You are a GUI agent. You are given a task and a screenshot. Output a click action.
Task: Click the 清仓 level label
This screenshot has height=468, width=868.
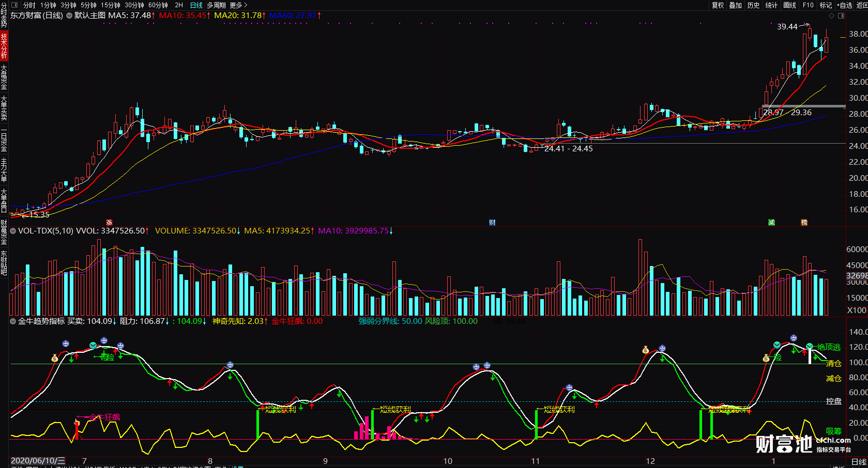[833, 364]
